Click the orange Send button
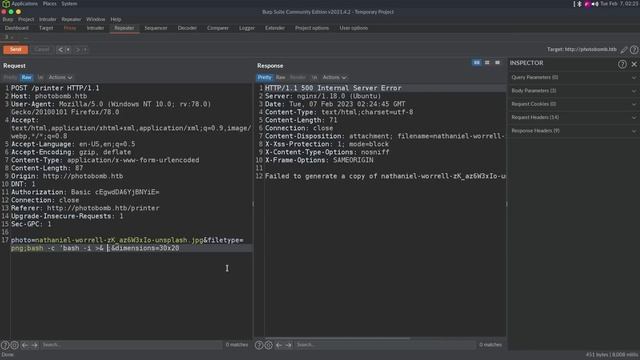The image size is (640, 360). (16, 49)
